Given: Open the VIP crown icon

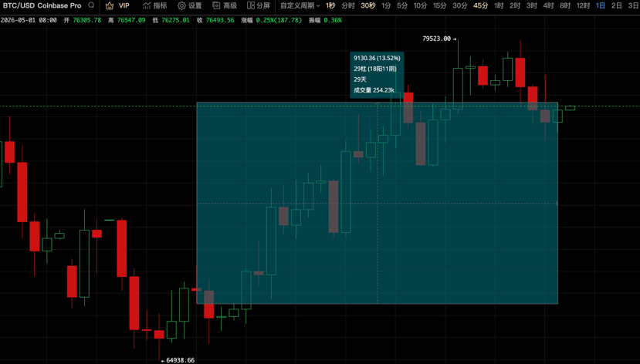Looking at the screenshot, I should [110, 5].
